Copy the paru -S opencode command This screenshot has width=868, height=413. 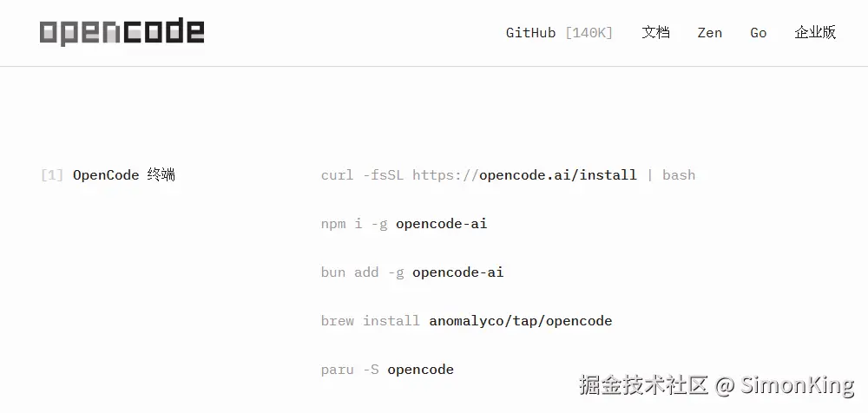pyautogui.click(x=387, y=370)
